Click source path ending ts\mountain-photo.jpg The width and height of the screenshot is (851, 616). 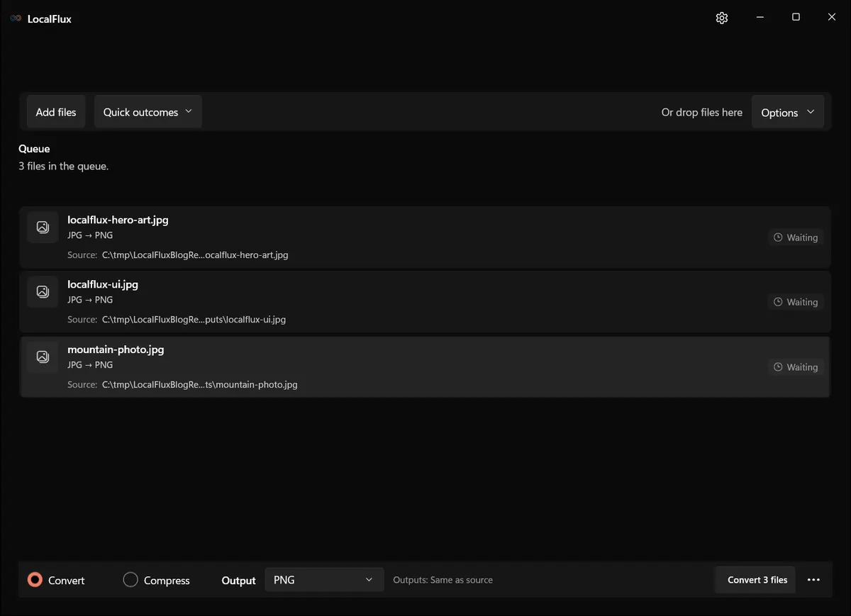point(200,385)
